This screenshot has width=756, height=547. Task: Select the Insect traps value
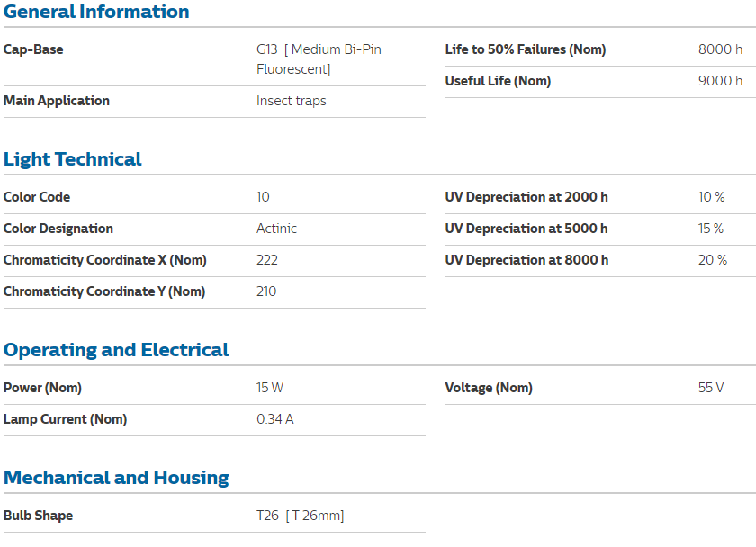point(291,101)
